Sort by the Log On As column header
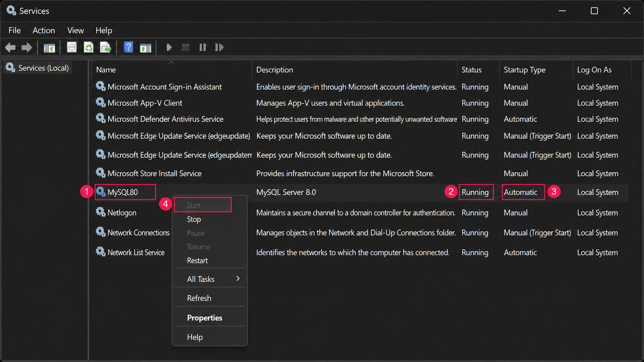 [602, 70]
